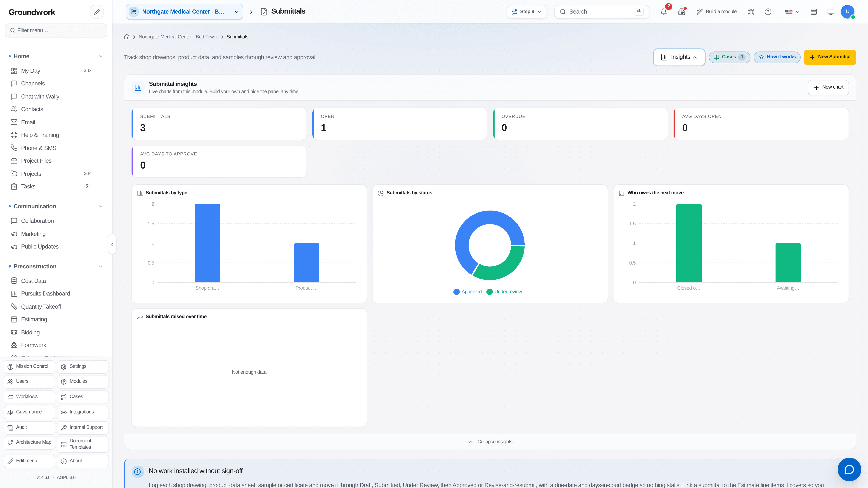Click the filter menu input field
The width and height of the screenshot is (868, 488).
click(x=56, y=30)
